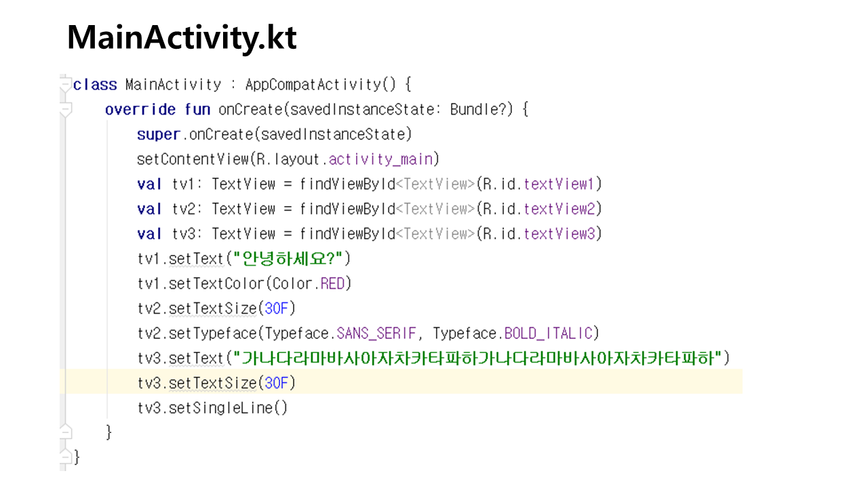Screen dimensions: 868x488
Task: Click the RED constant in setTextColor
Action: pyautogui.click(x=333, y=283)
